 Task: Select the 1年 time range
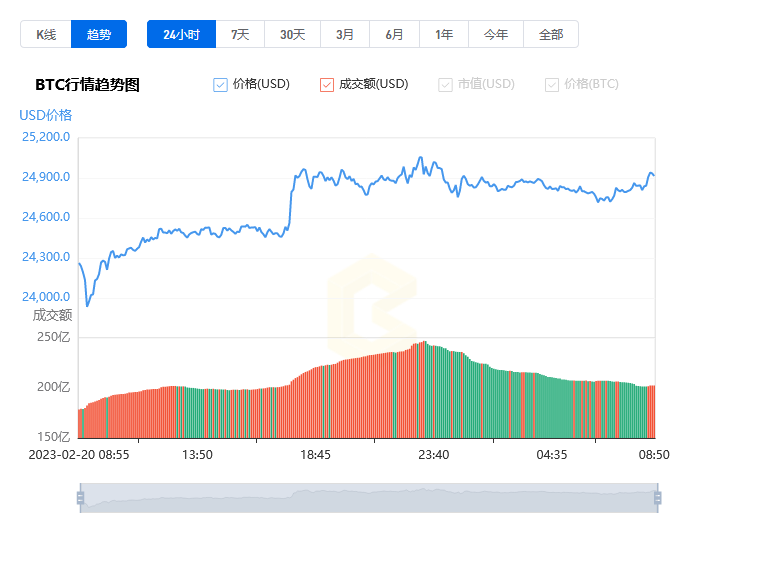[444, 34]
